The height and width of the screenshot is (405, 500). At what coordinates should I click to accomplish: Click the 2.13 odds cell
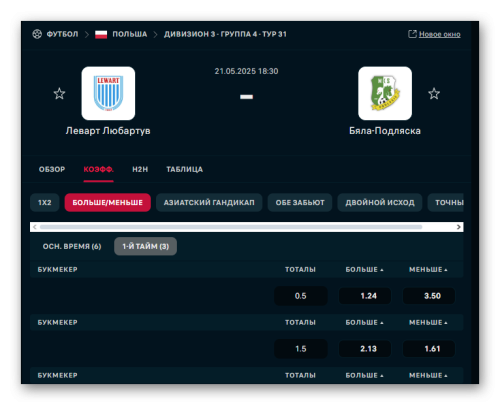click(x=365, y=349)
